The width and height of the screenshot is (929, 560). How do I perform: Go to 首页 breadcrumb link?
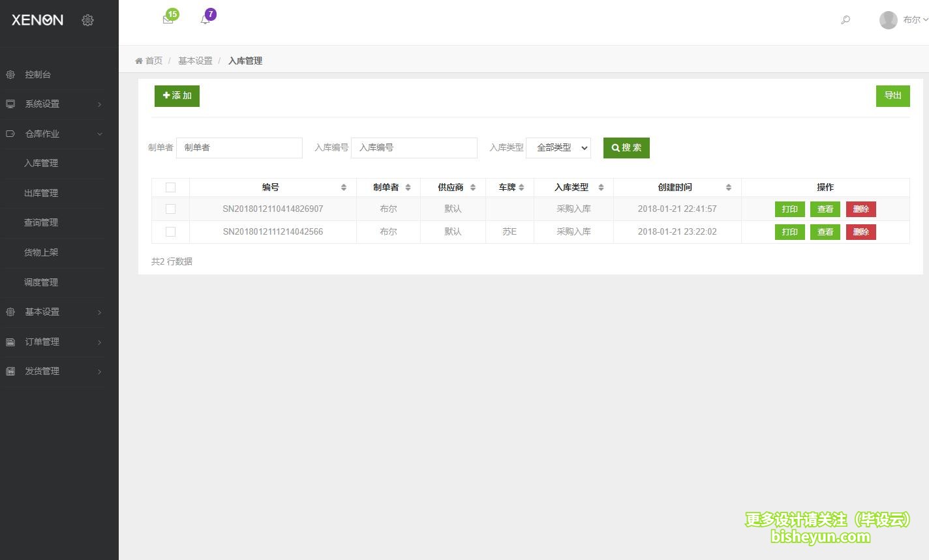coord(154,61)
